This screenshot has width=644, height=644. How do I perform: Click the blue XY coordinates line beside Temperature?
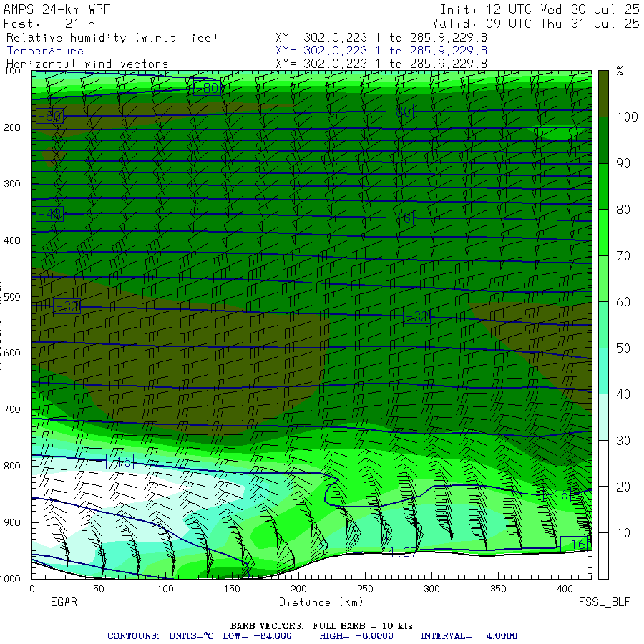coord(381,51)
